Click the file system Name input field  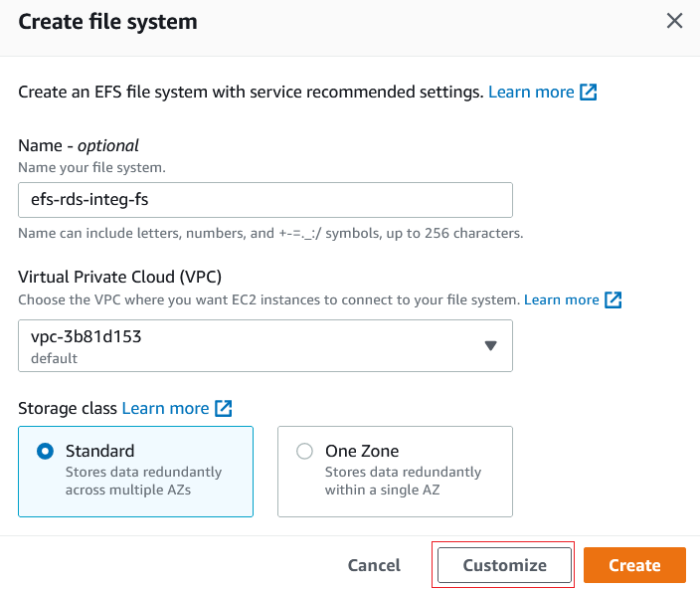click(x=265, y=200)
